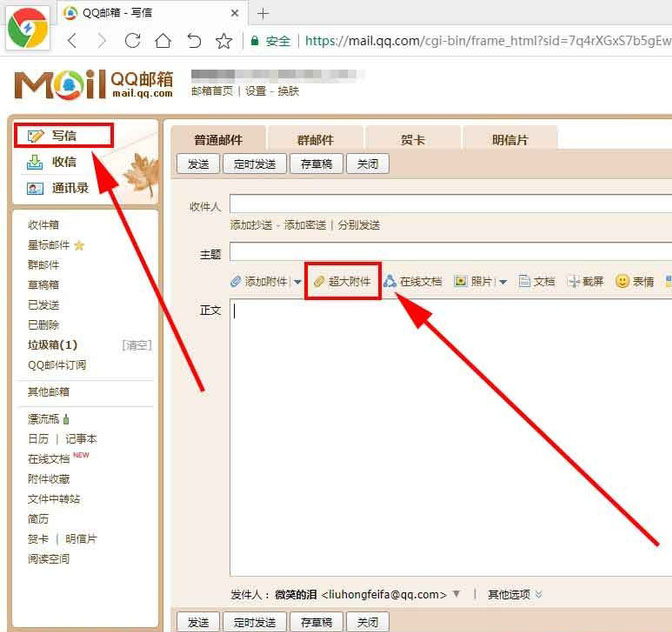The image size is (672, 632).
Task: Open a new browser tab with plus
Action: point(263,14)
